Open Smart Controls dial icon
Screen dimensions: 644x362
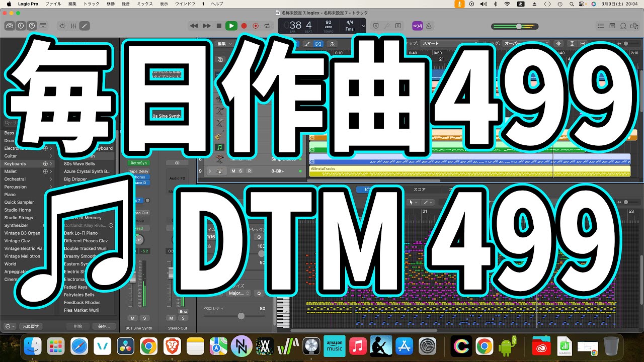[62, 26]
